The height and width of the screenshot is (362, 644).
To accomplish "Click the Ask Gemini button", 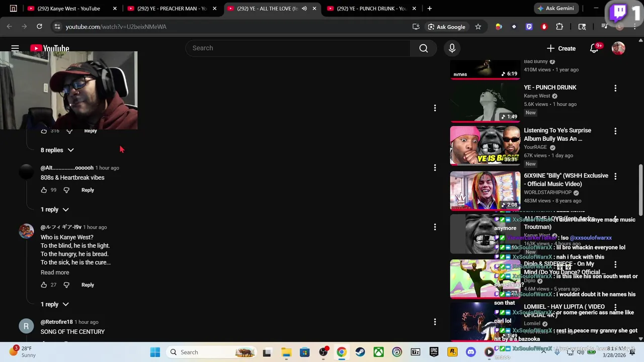I will [555, 9].
